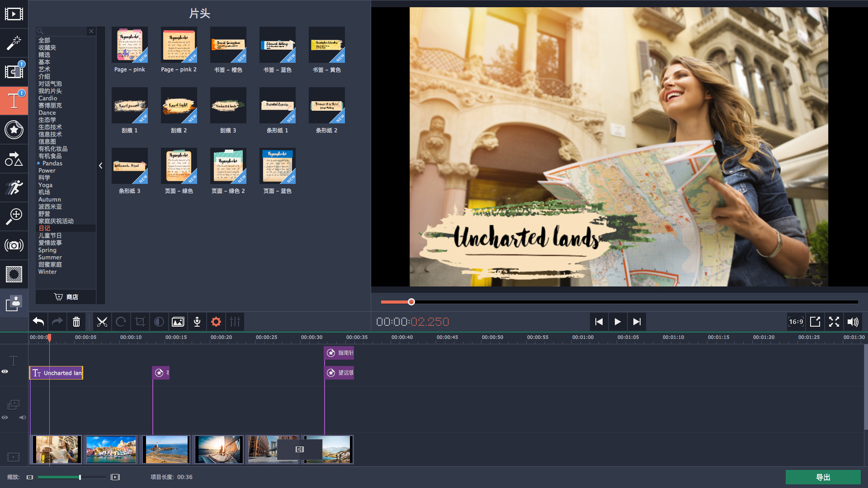
Task: Delete selected clip with trash icon
Action: [x=76, y=322]
